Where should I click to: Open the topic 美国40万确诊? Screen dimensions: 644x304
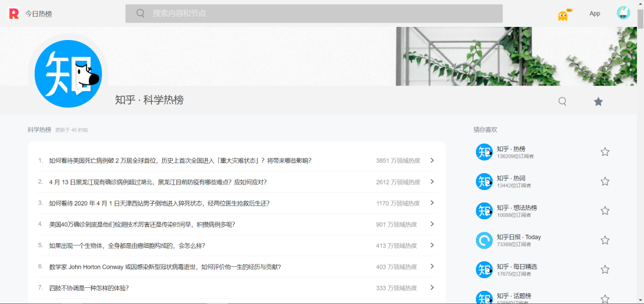(142, 224)
